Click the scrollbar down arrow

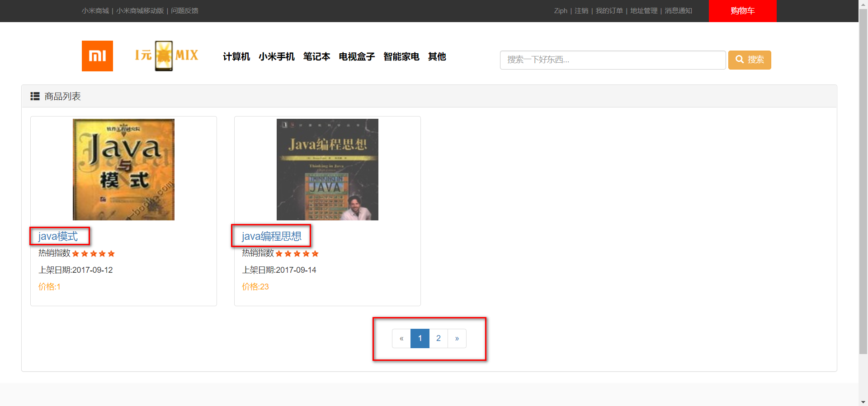[x=863, y=402]
